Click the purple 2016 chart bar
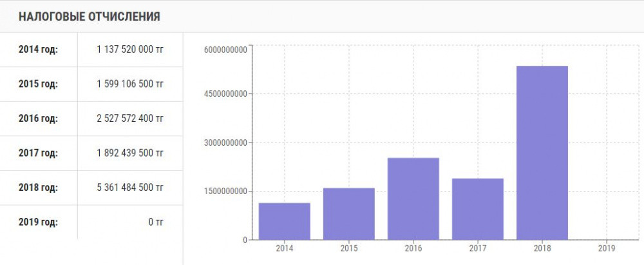This screenshot has width=644, height=265. click(413, 199)
